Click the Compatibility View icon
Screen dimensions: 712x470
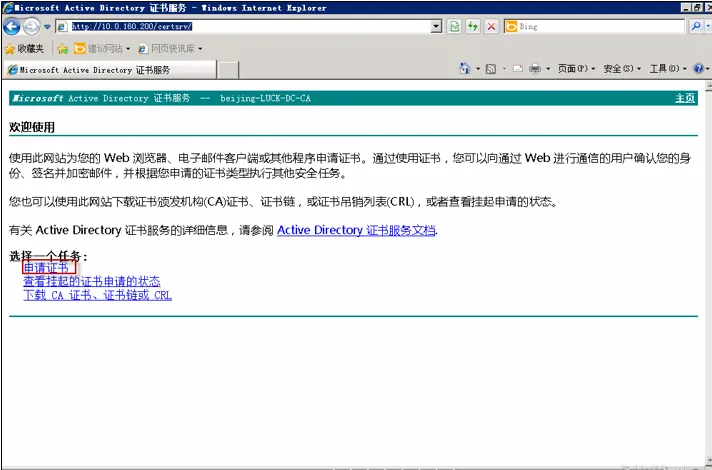pos(454,26)
